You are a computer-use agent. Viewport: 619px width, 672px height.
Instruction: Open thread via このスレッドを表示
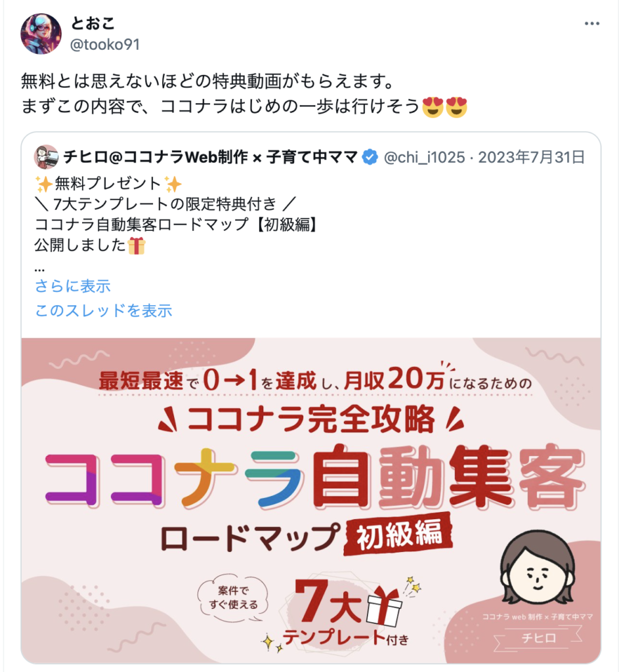103,310
